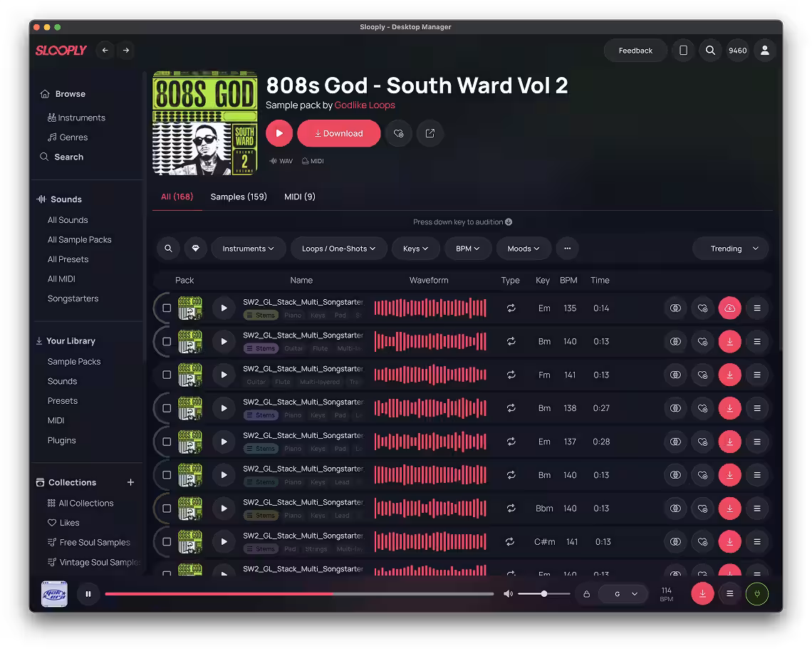Screen dimensions: 812x651
Task: Open row menu for Em 135 sample
Action: pyautogui.click(x=757, y=308)
